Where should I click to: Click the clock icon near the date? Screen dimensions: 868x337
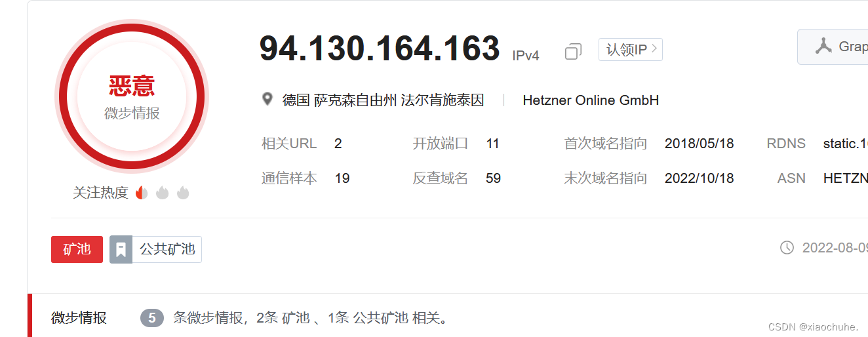(x=787, y=248)
